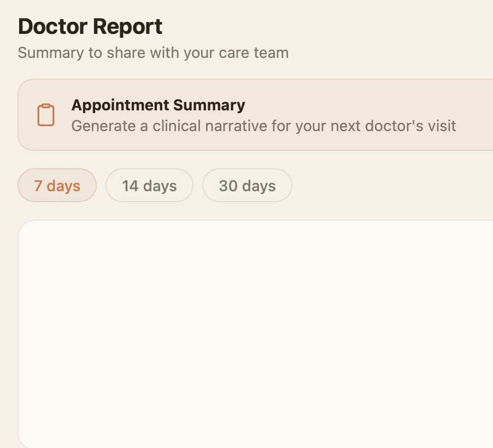Activate the '7 days' pill button

click(57, 186)
